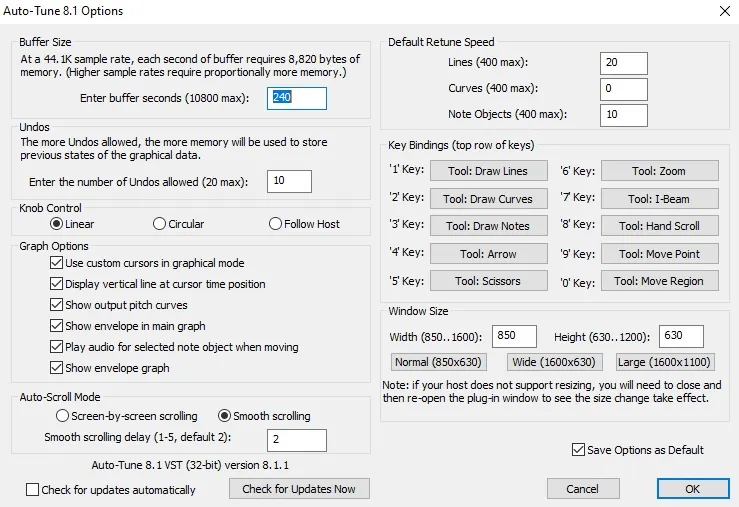Click the window Width input field
This screenshot has width=739, height=507.
[514, 336]
